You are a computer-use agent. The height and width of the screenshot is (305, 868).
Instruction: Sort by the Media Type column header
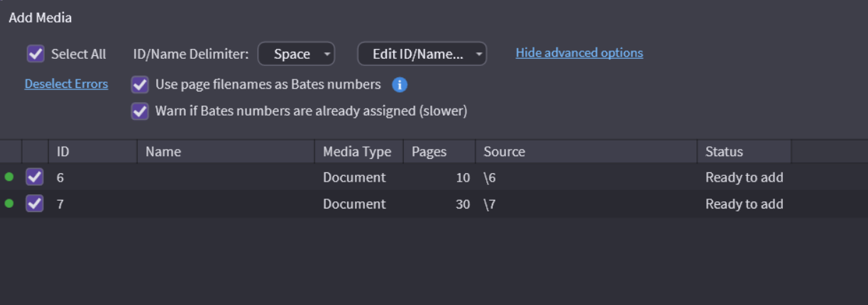point(358,152)
